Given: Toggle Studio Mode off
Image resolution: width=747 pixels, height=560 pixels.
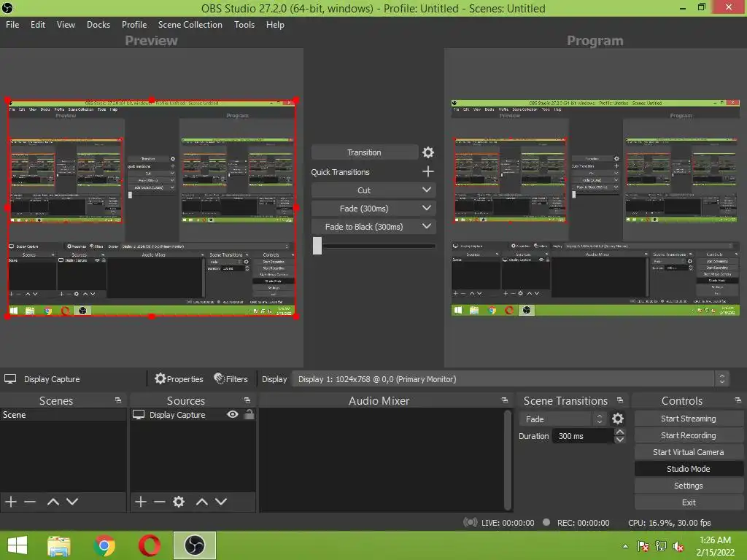Looking at the screenshot, I should point(689,469).
